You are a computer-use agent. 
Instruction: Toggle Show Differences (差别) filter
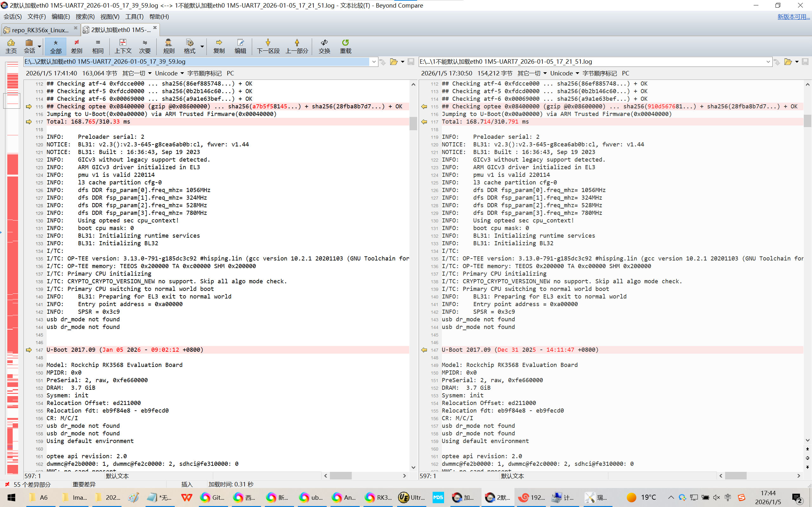pyautogui.click(x=76, y=46)
